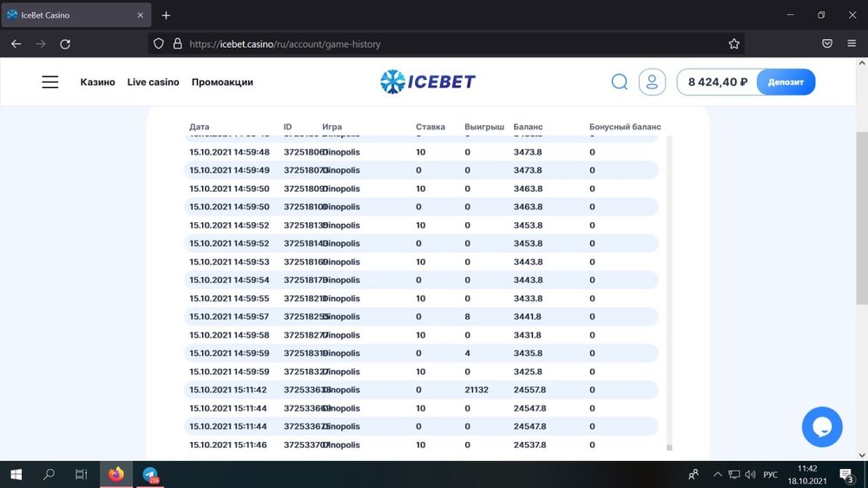Open Telegram from the taskbar

pos(150,474)
